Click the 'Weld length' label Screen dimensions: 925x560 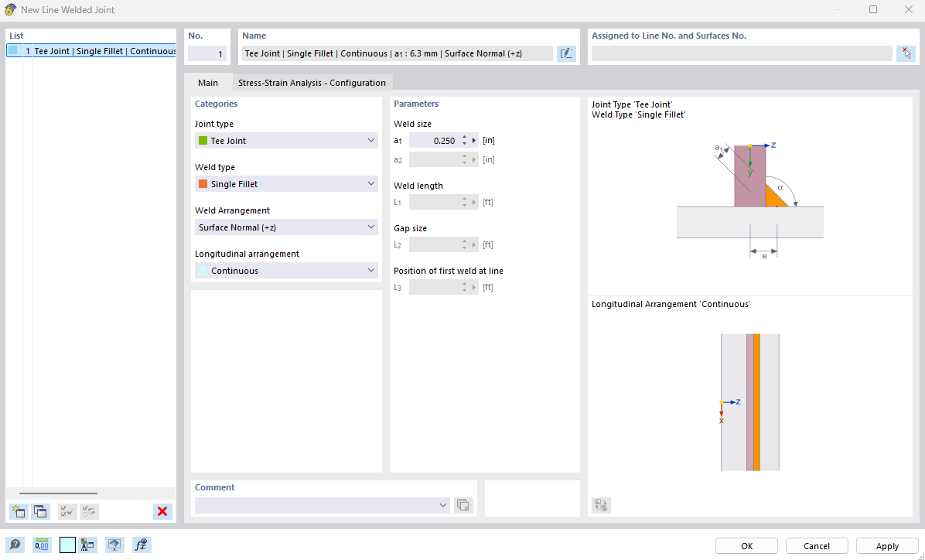418,186
